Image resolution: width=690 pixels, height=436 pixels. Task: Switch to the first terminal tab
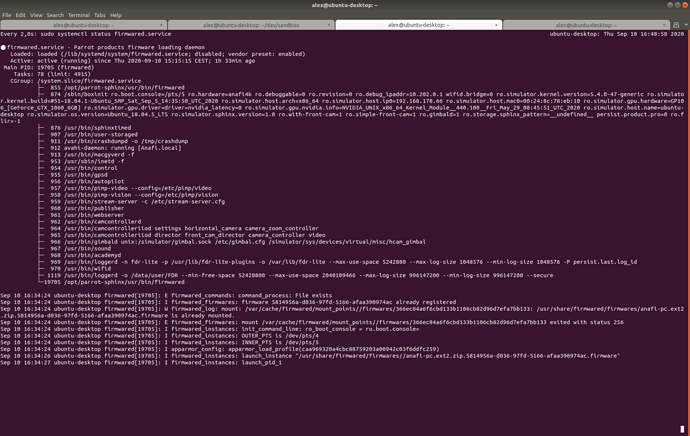(x=84, y=25)
